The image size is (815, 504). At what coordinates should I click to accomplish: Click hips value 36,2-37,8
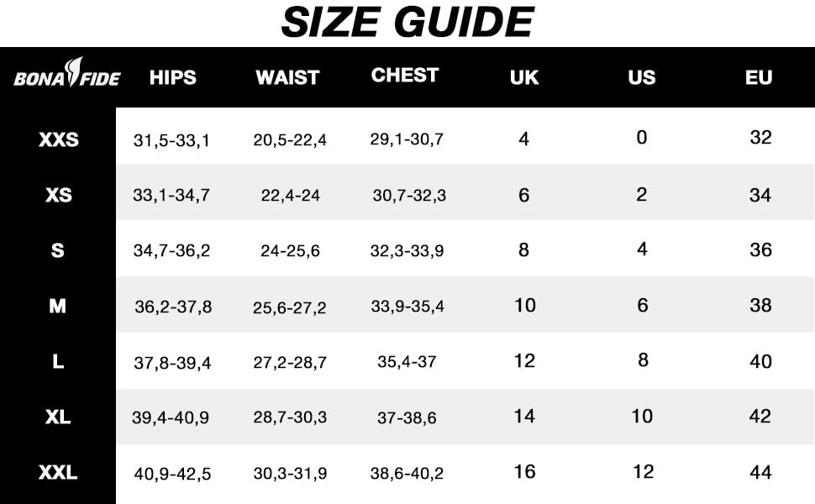coord(173,307)
